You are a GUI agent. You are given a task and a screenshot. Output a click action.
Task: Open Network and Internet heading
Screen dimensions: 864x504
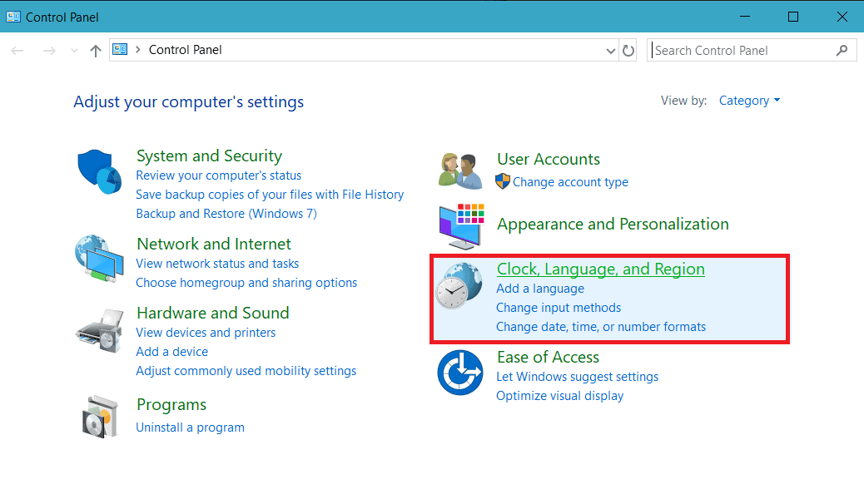[x=214, y=244]
